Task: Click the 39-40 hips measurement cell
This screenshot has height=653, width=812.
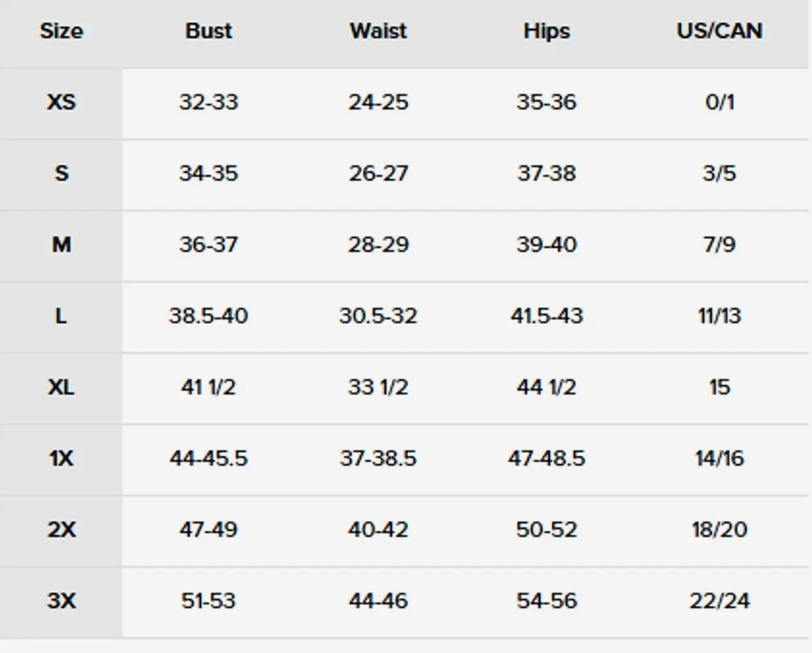Action: click(546, 244)
